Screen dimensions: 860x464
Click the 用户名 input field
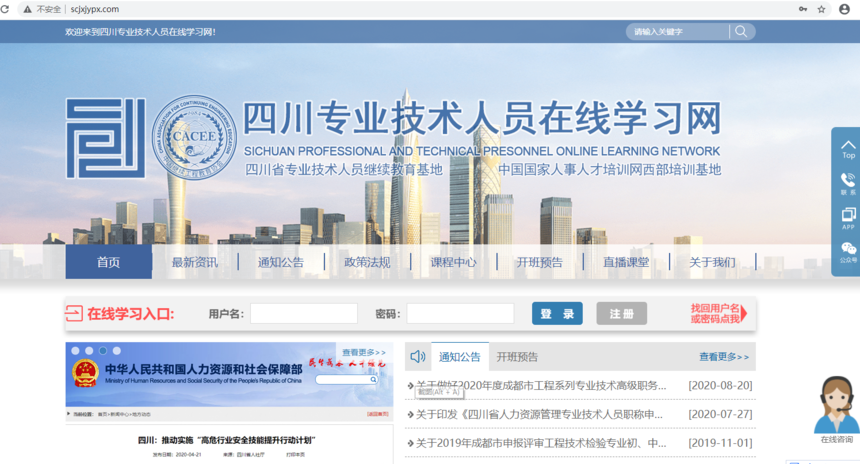tap(304, 314)
